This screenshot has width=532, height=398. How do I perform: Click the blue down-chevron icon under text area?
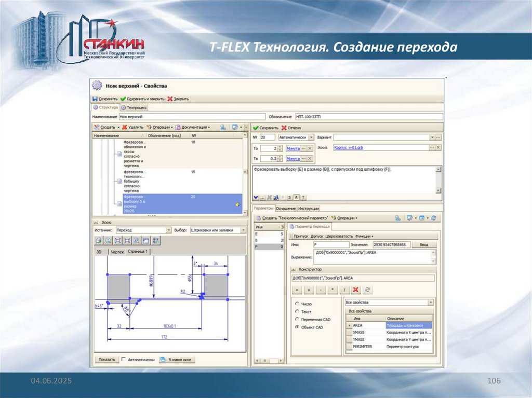[x=256, y=197]
